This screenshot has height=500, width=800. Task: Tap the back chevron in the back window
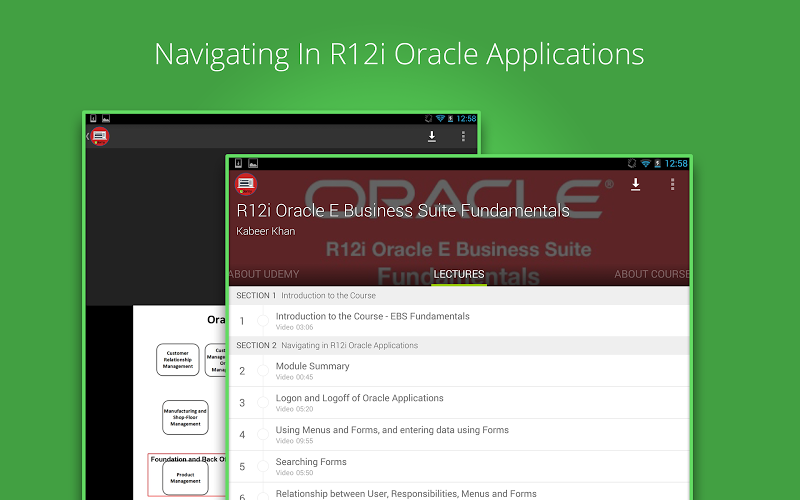88,136
